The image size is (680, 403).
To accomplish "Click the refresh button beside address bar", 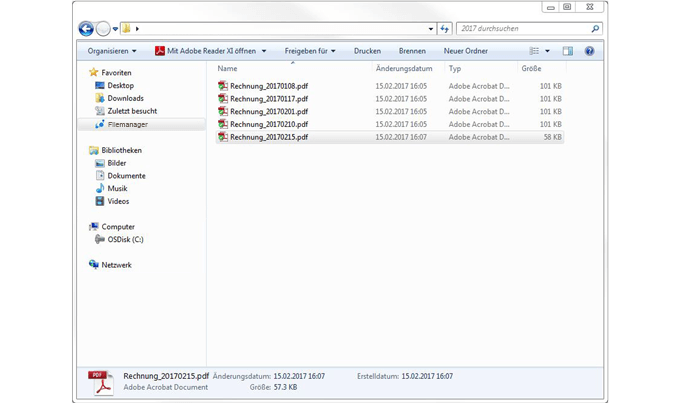I will [445, 29].
